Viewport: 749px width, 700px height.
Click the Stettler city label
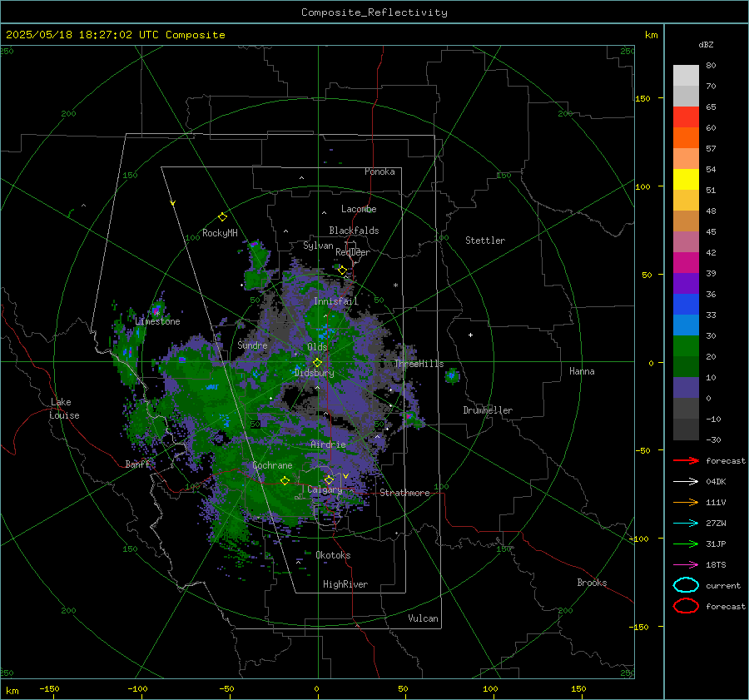485,241
